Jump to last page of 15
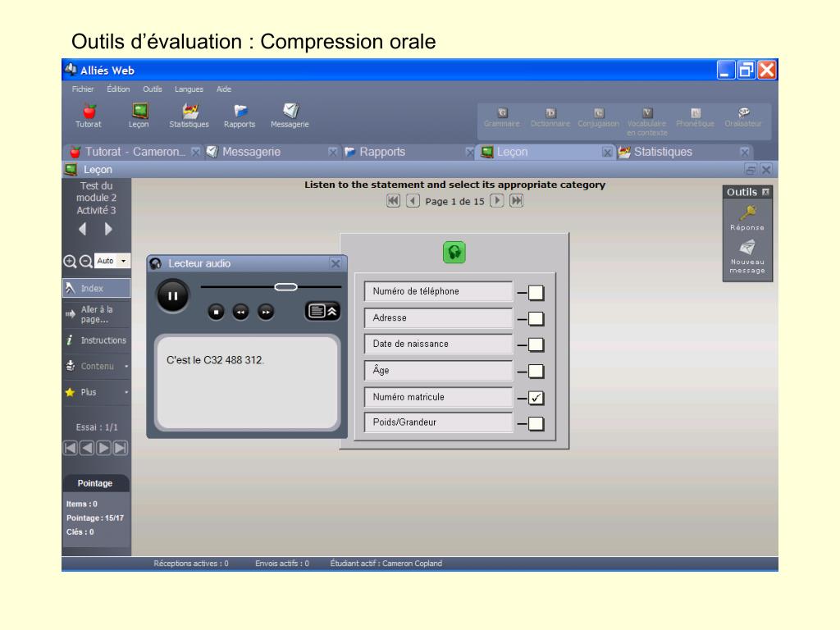The image size is (840, 630). (x=517, y=201)
